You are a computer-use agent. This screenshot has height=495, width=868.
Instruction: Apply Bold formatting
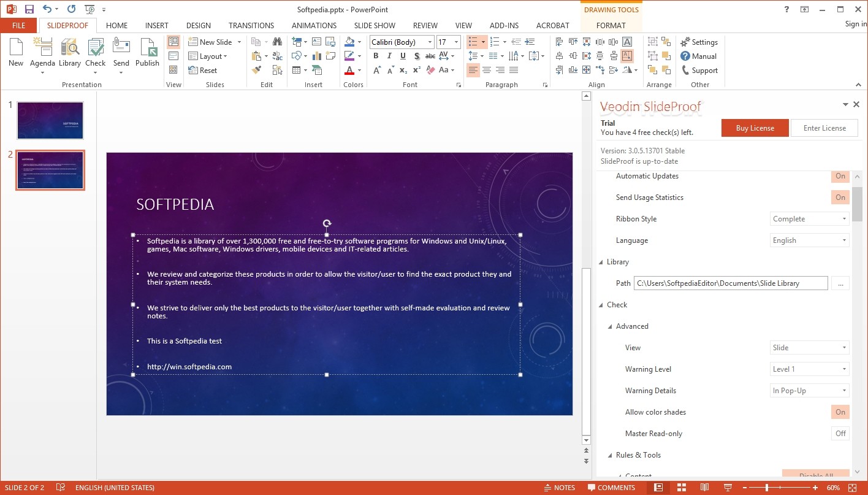coord(376,56)
